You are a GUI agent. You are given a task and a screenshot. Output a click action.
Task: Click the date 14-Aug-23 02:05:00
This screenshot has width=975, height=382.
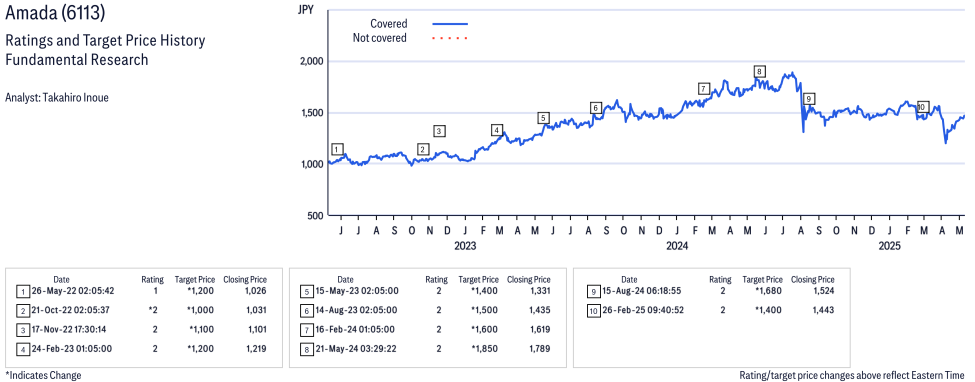(356, 310)
